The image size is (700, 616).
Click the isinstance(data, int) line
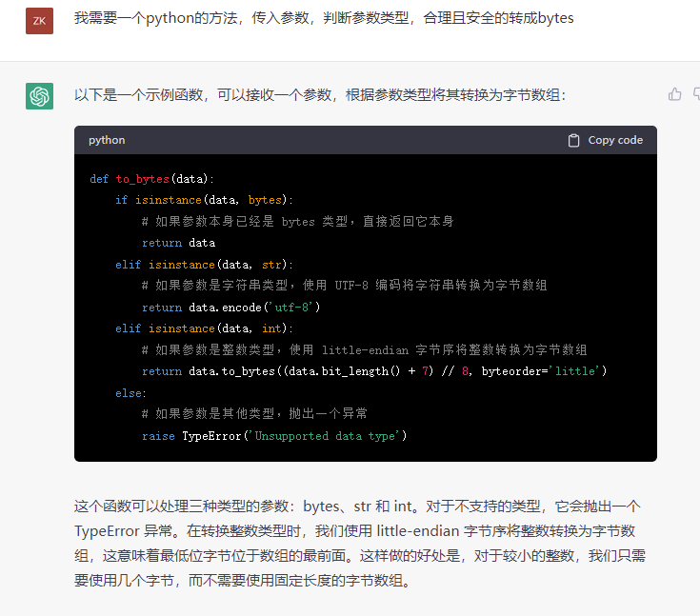coord(204,328)
